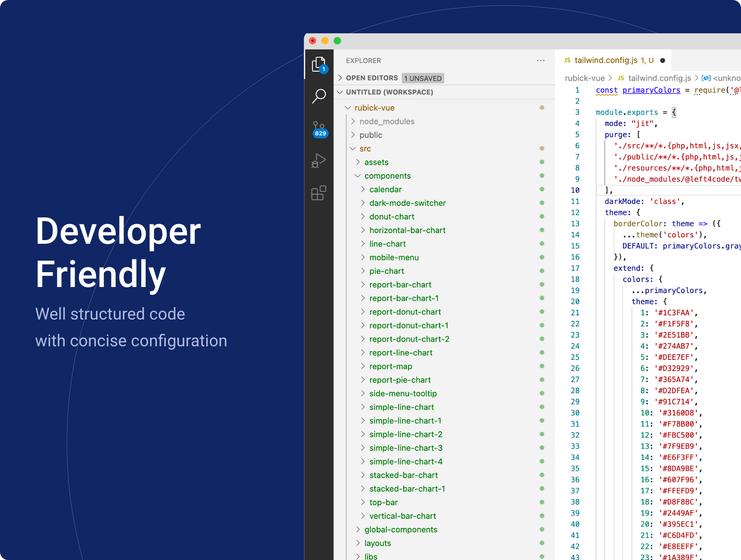Open the top-bar folder
The image size is (741, 560).
pyautogui.click(x=444, y=502)
